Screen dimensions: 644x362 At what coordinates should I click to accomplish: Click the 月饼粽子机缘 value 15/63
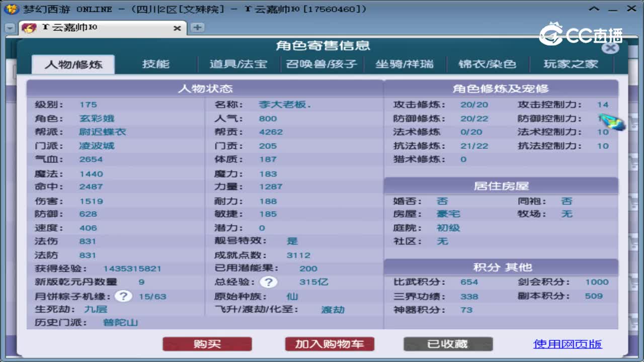tap(152, 296)
